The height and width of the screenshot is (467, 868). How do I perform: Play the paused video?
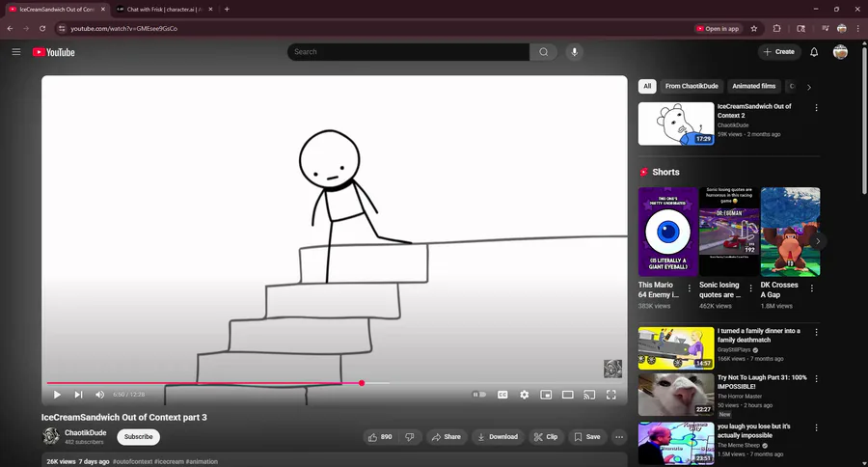[57, 395]
